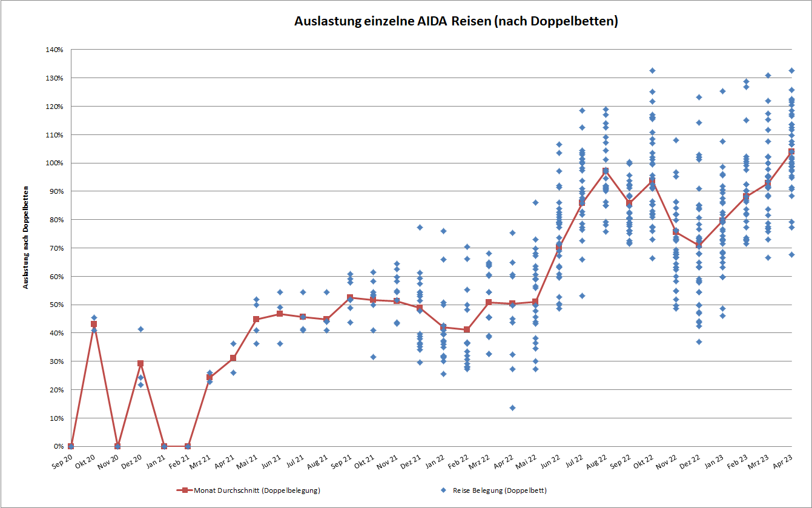Select the red average marker above Jun 22

559,247
